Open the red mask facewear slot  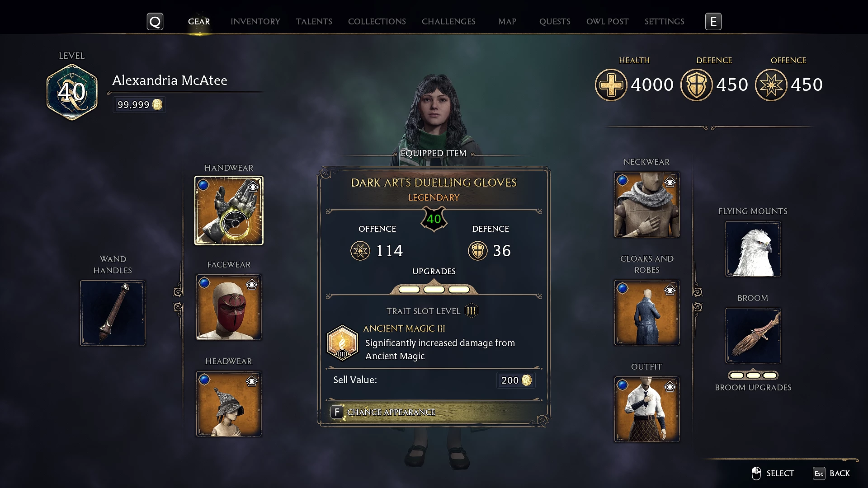click(x=229, y=307)
